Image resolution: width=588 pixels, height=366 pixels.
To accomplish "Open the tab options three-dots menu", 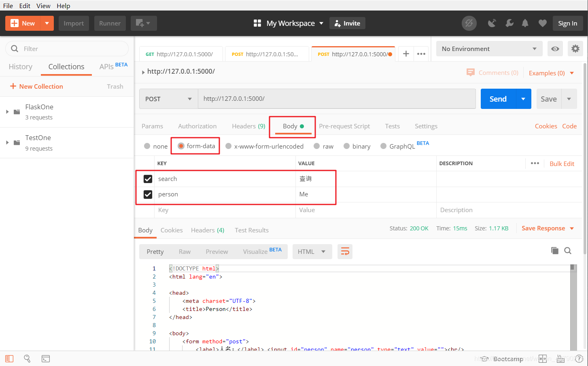I will coord(421,53).
